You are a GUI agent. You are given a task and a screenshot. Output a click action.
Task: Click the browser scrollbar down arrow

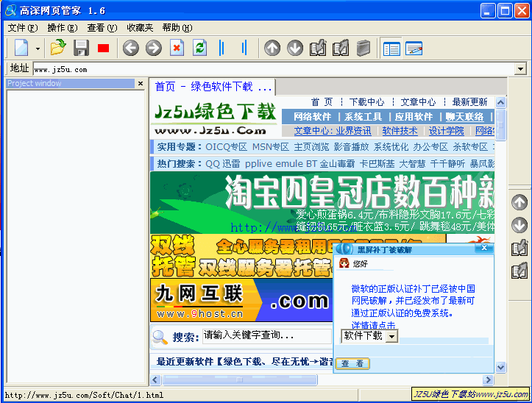tap(501, 367)
